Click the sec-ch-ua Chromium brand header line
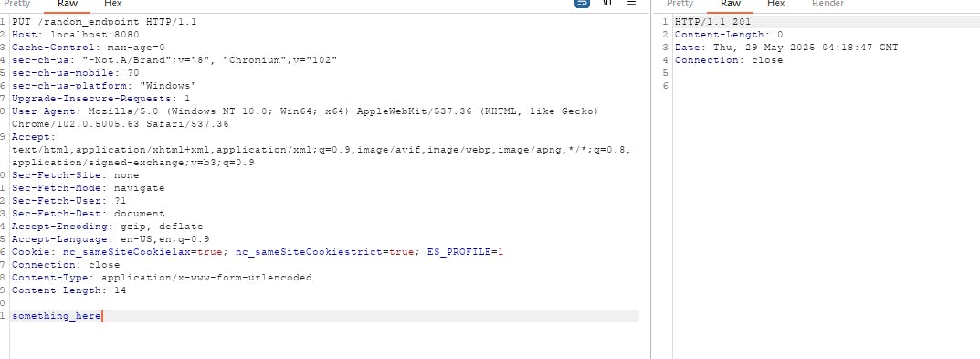This screenshot has height=359, width=980. point(174,60)
